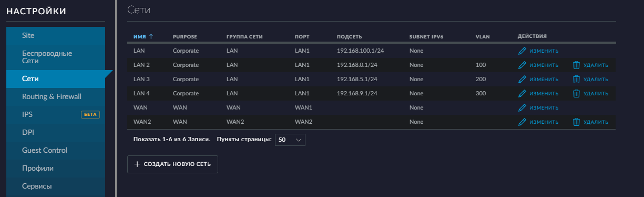Open the items-per-page dropdown showing 50

290,140
